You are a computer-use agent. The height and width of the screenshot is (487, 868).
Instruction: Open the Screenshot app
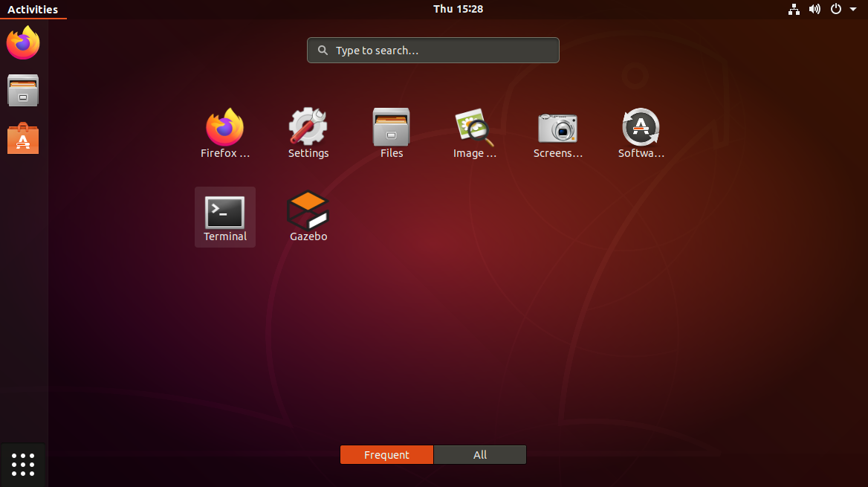[557, 134]
